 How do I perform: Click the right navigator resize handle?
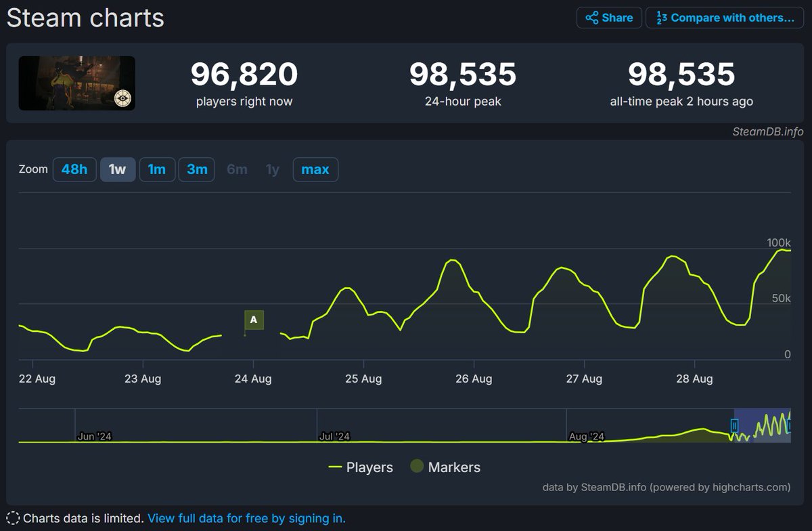[789, 426]
